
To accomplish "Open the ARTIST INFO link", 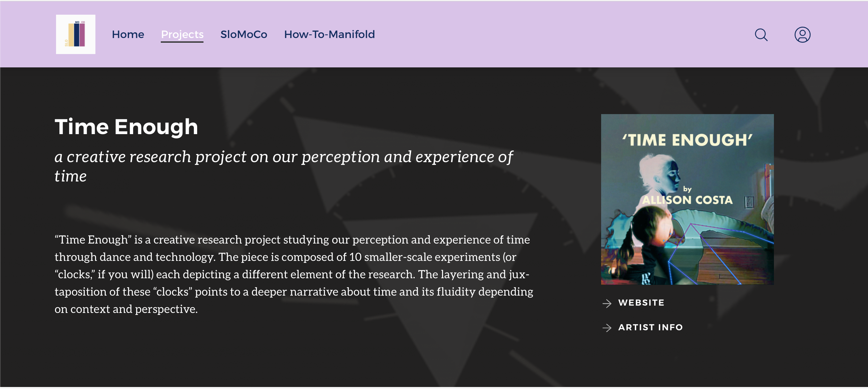I will [x=650, y=327].
